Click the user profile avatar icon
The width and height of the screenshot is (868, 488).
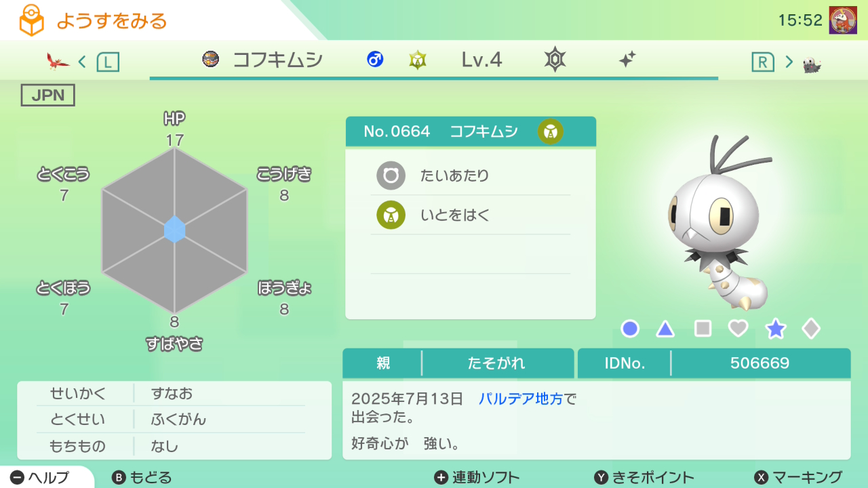tap(842, 20)
